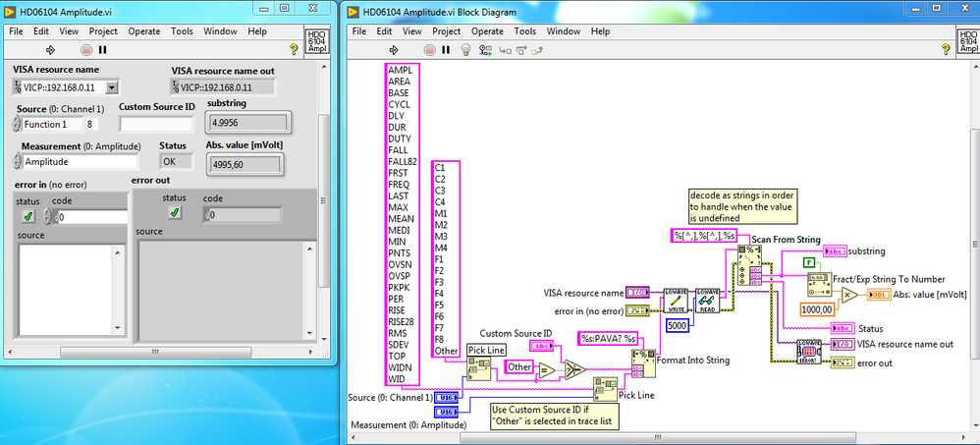Screen dimensions: 980x445
Task: Select the LeCroy WRITE subVI node
Action: 675,300
